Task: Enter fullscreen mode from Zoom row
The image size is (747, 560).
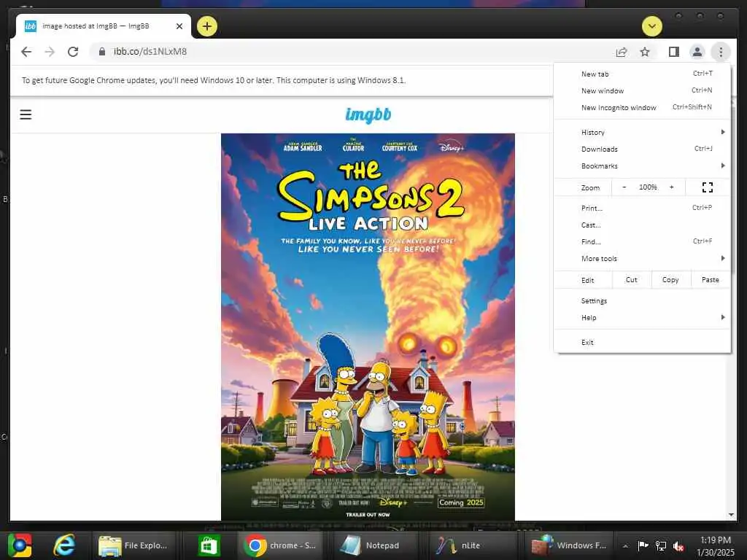Action: [x=708, y=187]
